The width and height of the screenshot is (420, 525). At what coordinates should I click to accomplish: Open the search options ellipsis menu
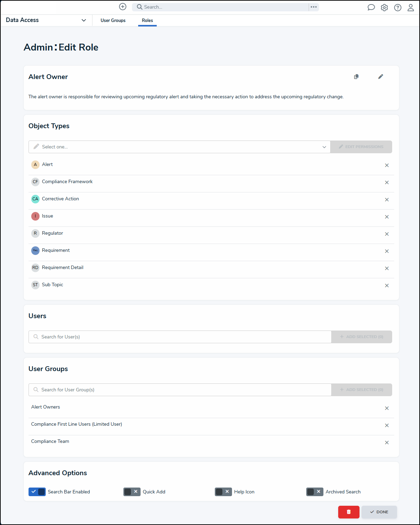[x=313, y=7]
